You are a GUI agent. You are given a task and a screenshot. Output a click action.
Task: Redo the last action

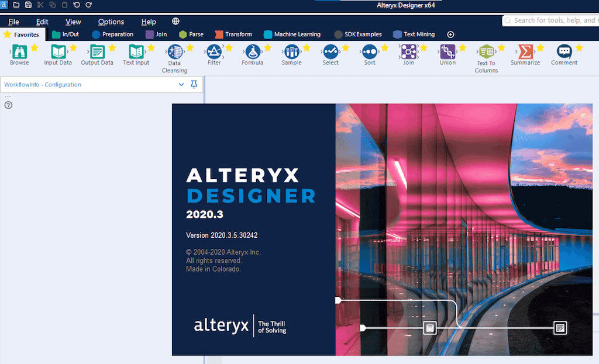coord(89,5)
